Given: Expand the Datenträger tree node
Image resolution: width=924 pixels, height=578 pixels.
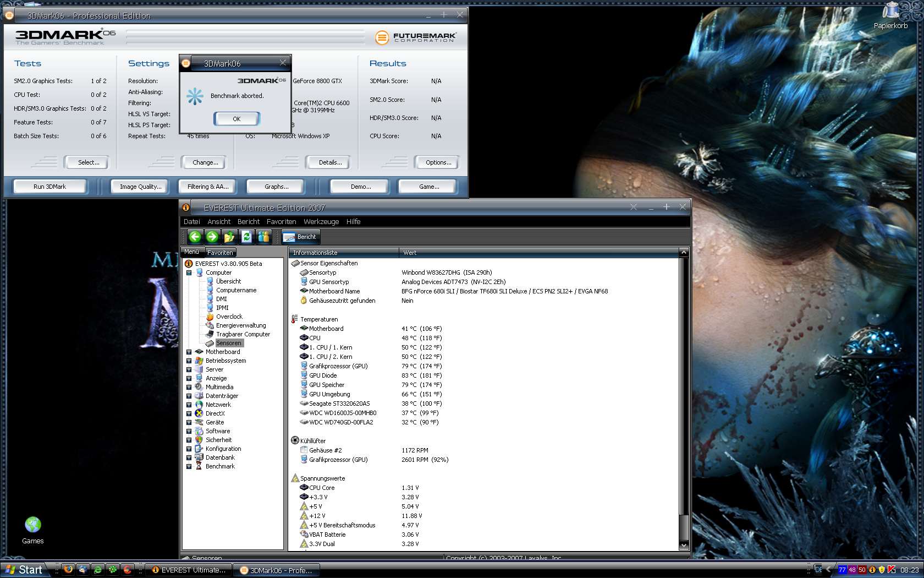Looking at the screenshot, I should coord(189,396).
